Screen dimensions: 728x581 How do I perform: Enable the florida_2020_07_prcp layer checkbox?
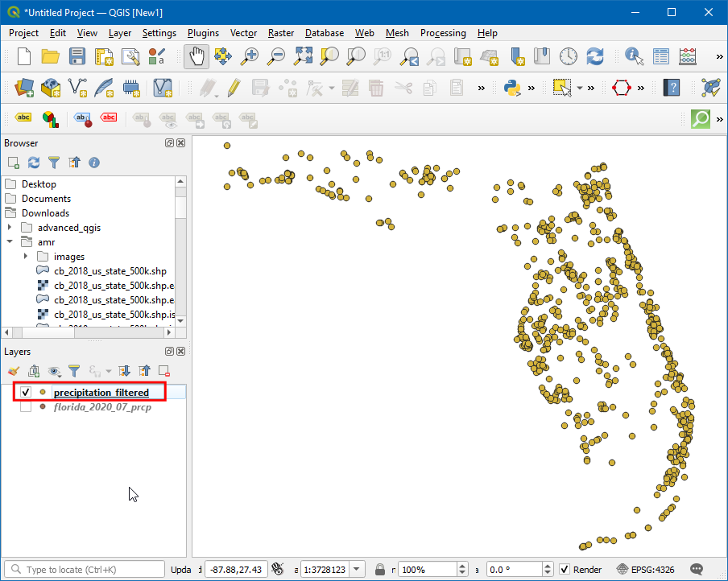[26, 407]
